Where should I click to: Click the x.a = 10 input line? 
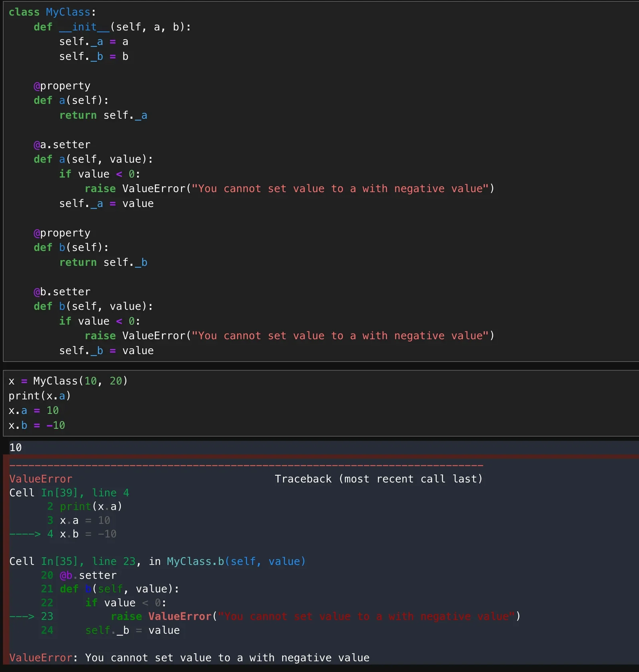34,410
